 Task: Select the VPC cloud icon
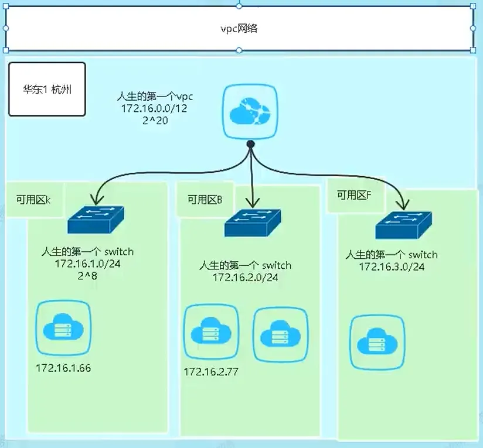[250, 112]
